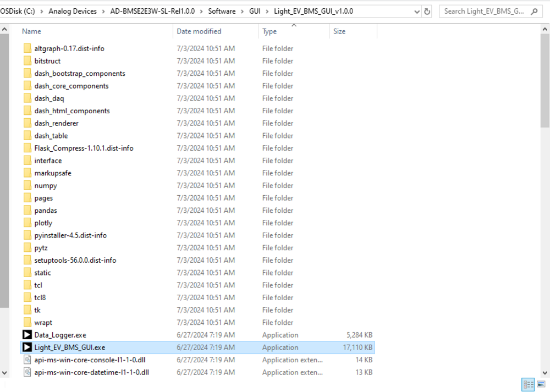Expand the breadcrumb arrow after Software

click(243, 11)
